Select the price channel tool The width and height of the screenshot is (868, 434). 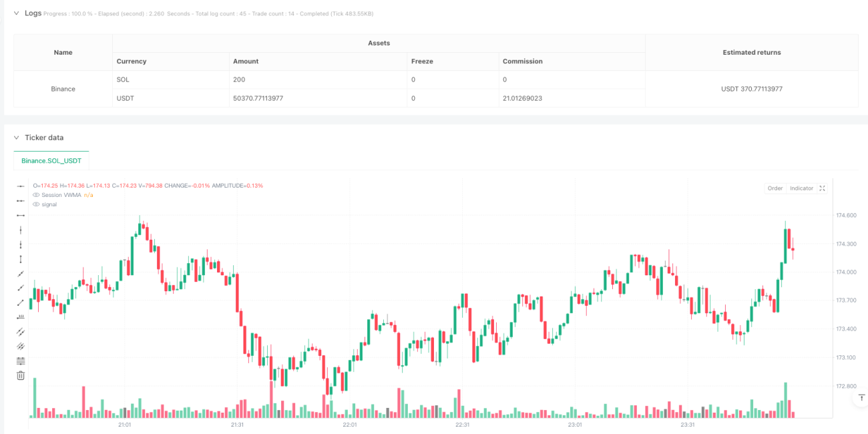click(21, 346)
